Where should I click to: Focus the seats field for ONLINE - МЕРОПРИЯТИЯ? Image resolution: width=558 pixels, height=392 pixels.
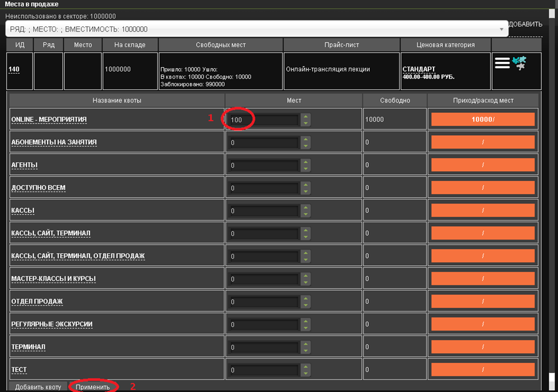[x=263, y=120]
